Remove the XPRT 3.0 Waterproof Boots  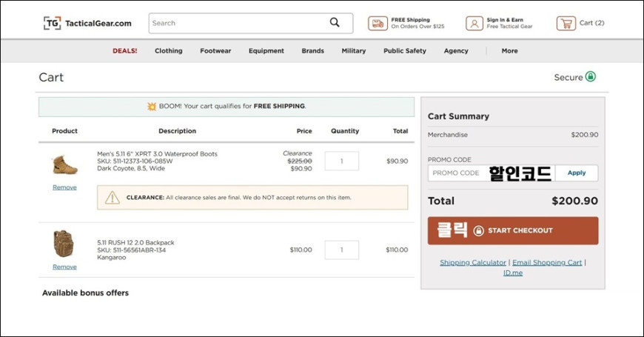coord(64,187)
